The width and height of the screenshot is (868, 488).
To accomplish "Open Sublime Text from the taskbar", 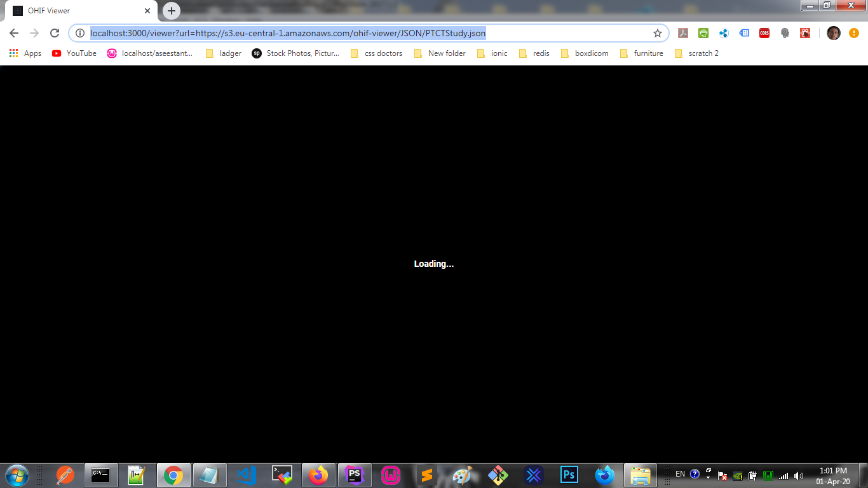I will 426,474.
